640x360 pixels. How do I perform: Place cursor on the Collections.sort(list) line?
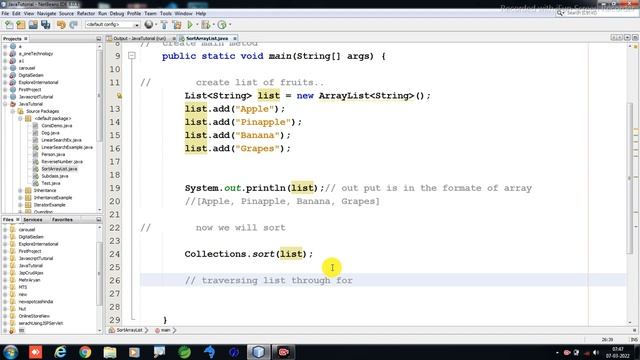tap(249, 254)
